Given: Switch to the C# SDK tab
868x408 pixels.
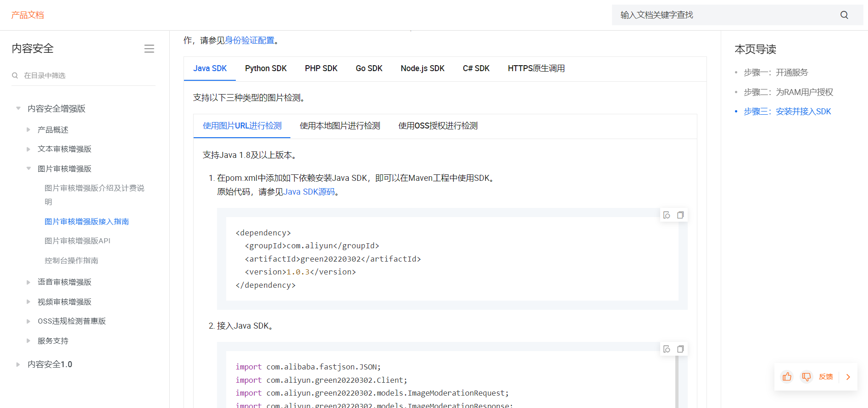Looking at the screenshot, I should [x=476, y=68].
